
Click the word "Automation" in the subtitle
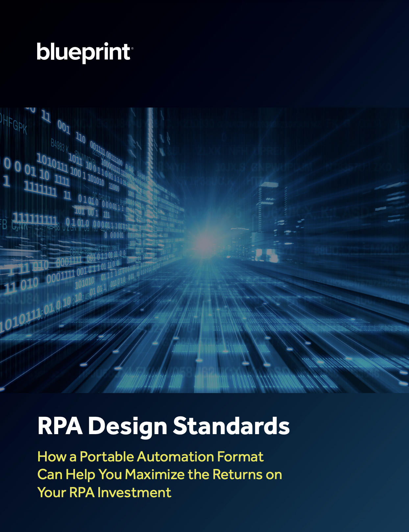175,457
